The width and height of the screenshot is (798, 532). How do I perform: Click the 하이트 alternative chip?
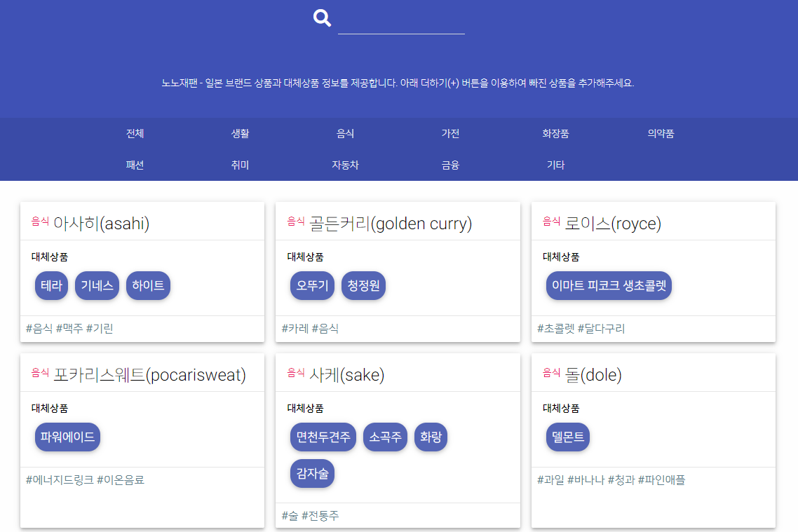[x=148, y=285]
